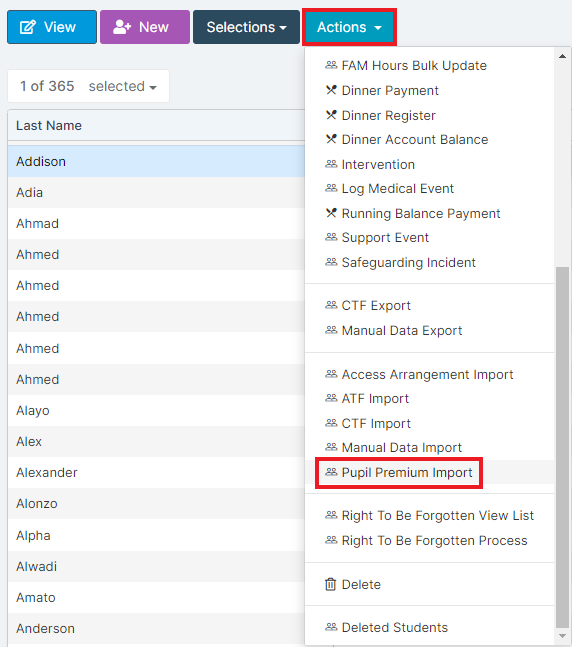Click the utensils icon beside Dinner Register
Viewport: 572px width, 647px height.
pos(331,115)
